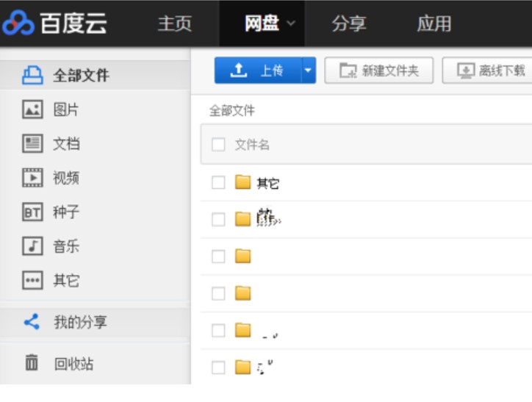Open the sixth folder icon in list
This screenshot has width=532, height=402.
[243, 367]
